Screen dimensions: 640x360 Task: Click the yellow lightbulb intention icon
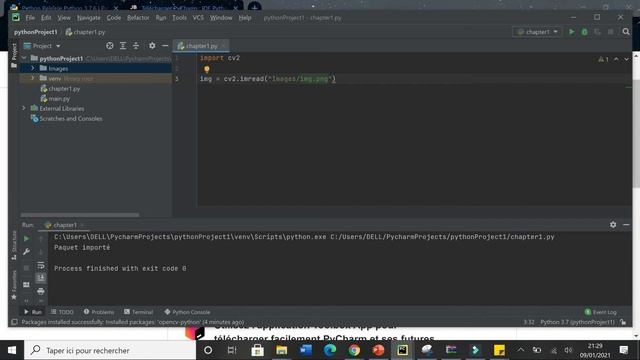(207, 69)
